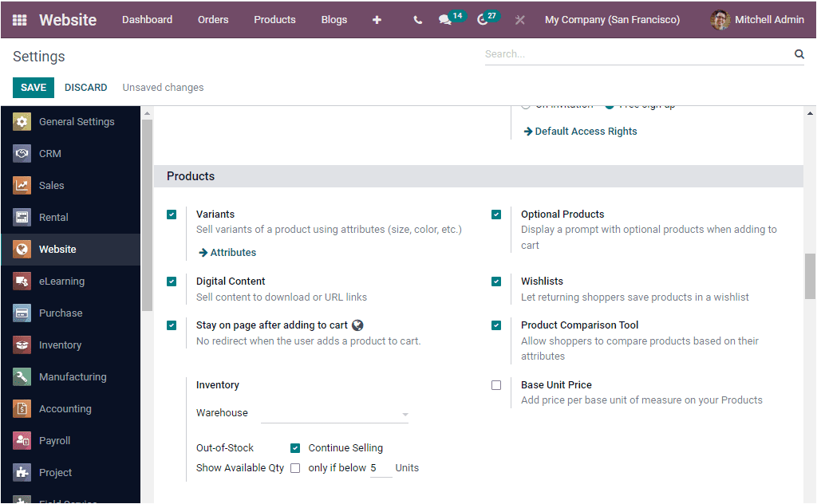This screenshot has width=817, height=504.
Task: Open the Warehouse dropdown
Action: 335,412
